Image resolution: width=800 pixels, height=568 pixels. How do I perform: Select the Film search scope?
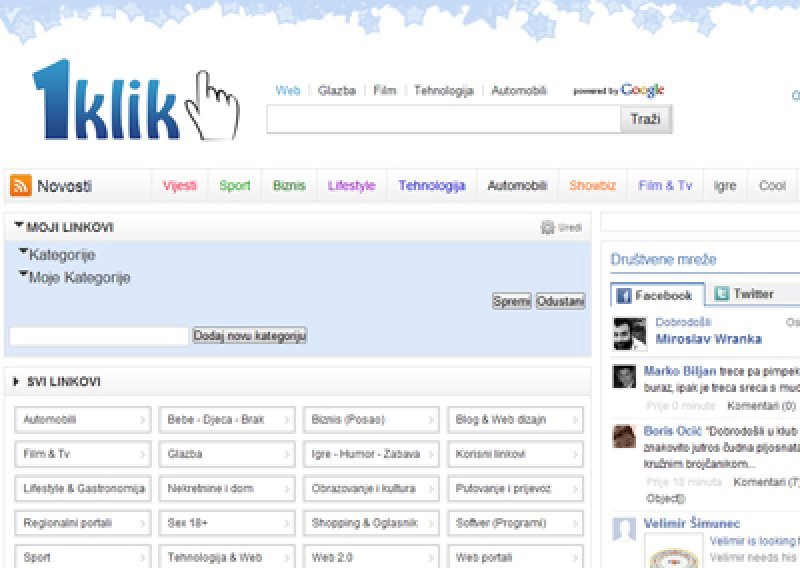click(x=385, y=91)
